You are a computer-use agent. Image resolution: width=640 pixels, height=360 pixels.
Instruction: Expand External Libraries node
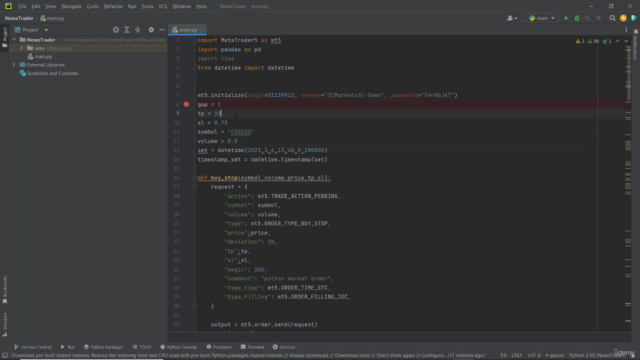(14, 64)
